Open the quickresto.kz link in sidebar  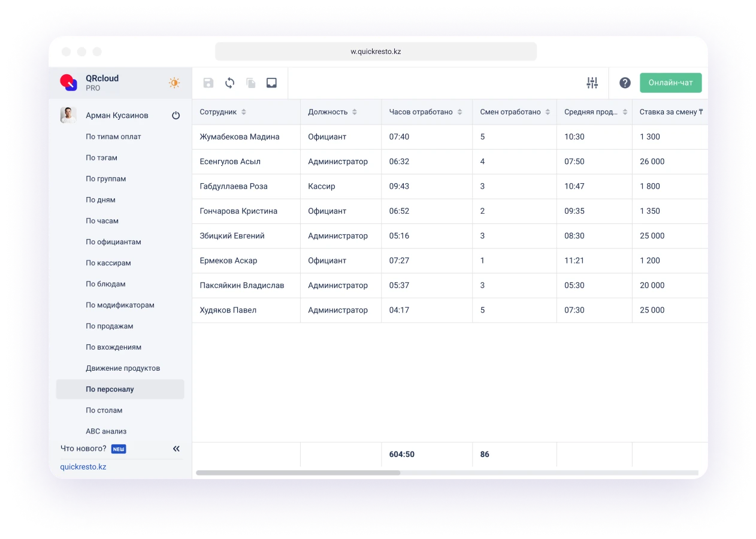(83, 467)
